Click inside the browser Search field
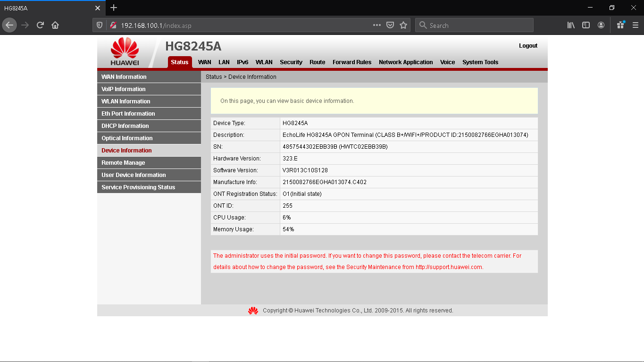The image size is (644, 362). point(474,25)
